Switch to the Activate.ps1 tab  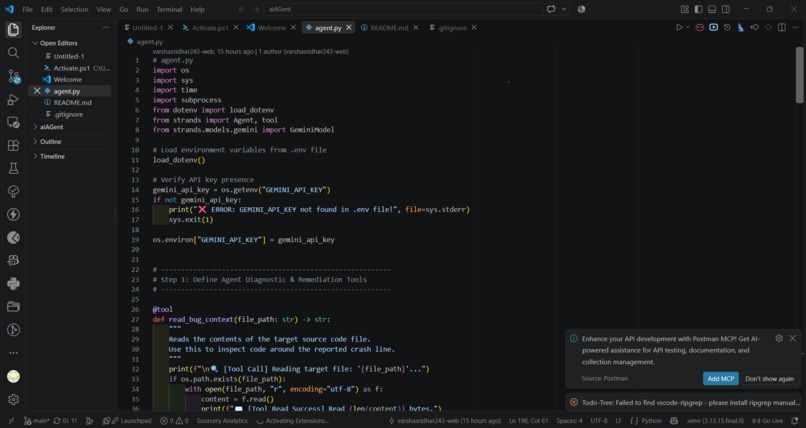point(210,28)
